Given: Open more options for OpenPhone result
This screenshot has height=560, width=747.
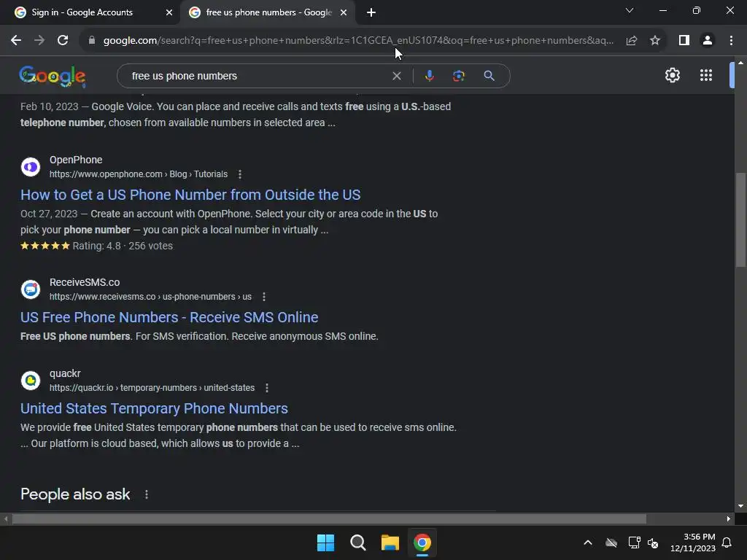Looking at the screenshot, I should pyautogui.click(x=240, y=174).
